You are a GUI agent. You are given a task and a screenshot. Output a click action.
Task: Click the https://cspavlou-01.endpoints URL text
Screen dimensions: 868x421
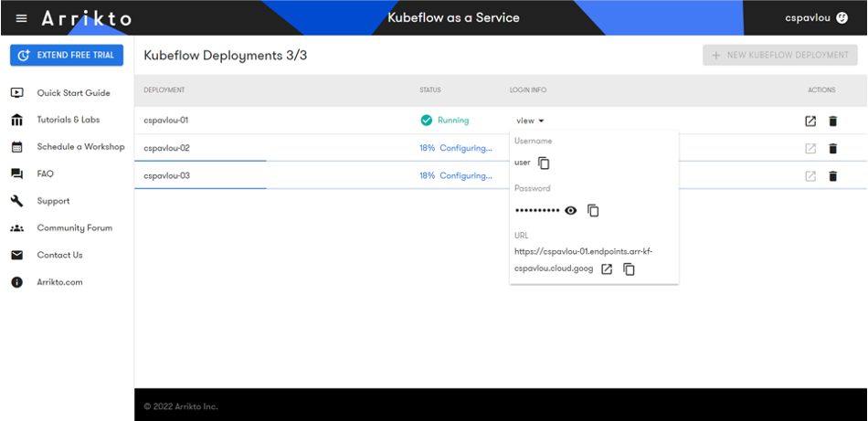[x=584, y=260]
